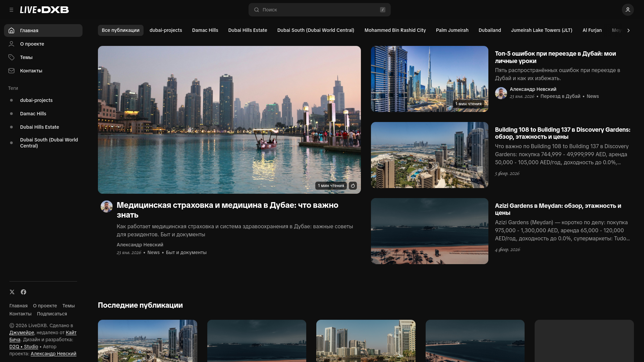Image resolution: width=644 pixels, height=362 pixels.
Task: Open the Facebook social icon
Action: pyautogui.click(x=23, y=292)
